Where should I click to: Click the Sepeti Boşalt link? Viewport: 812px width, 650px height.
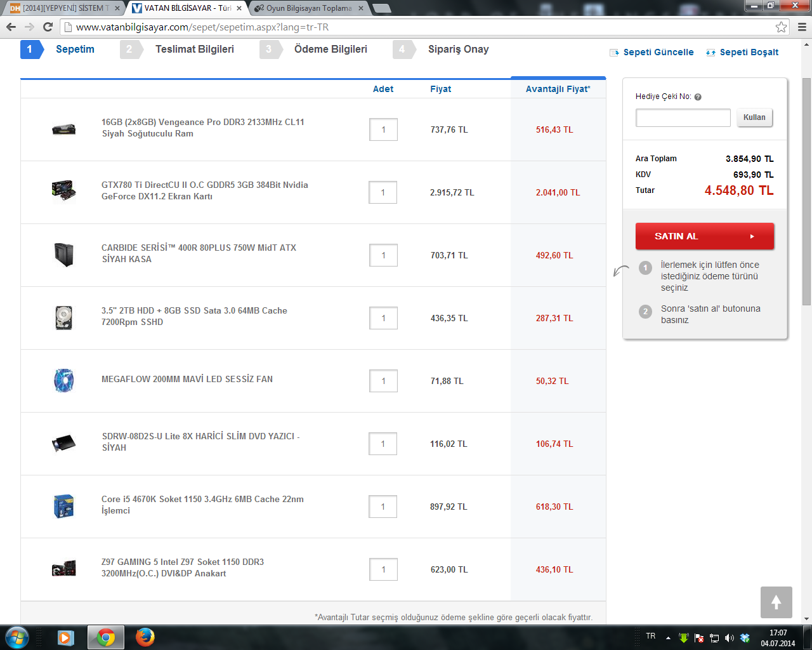pyautogui.click(x=749, y=52)
